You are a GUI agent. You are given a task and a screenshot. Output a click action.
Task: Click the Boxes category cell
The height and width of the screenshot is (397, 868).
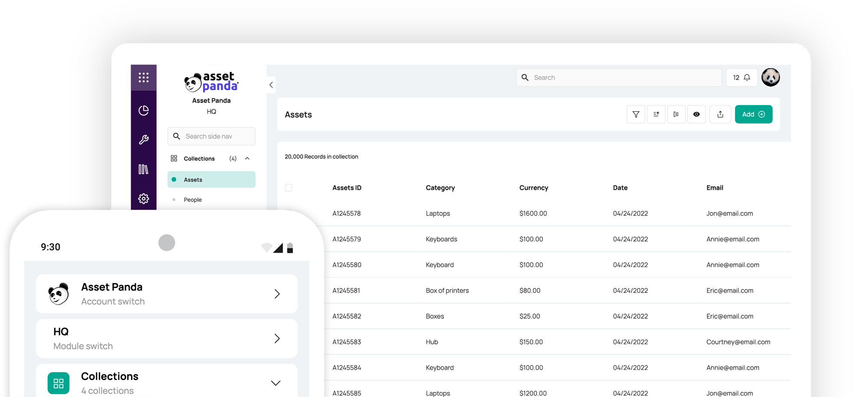tap(435, 316)
